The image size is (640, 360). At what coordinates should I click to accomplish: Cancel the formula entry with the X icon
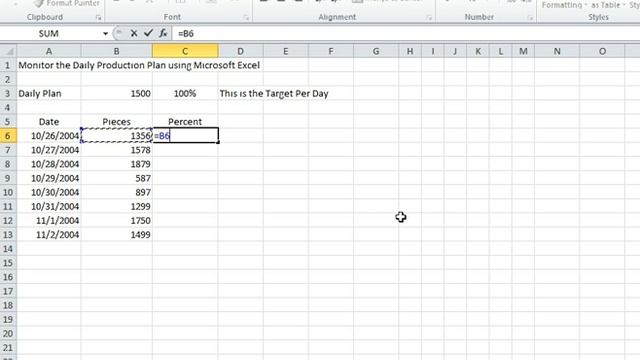coord(134,33)
